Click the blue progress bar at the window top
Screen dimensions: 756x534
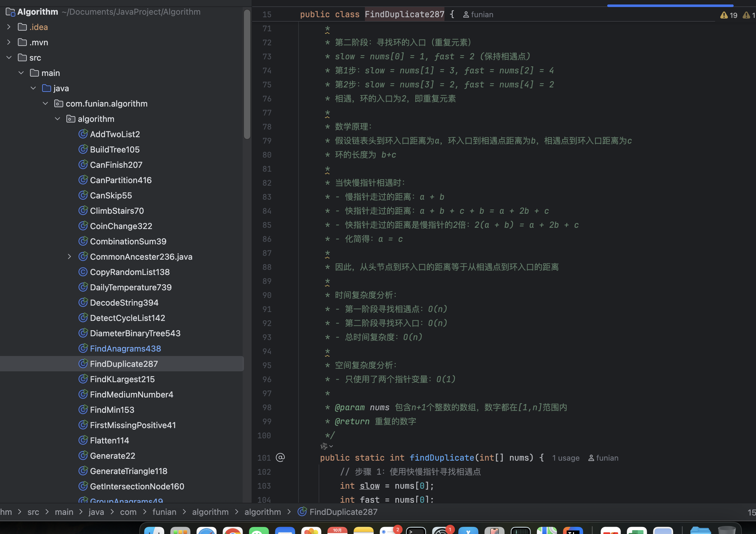(x=669, y=5)
